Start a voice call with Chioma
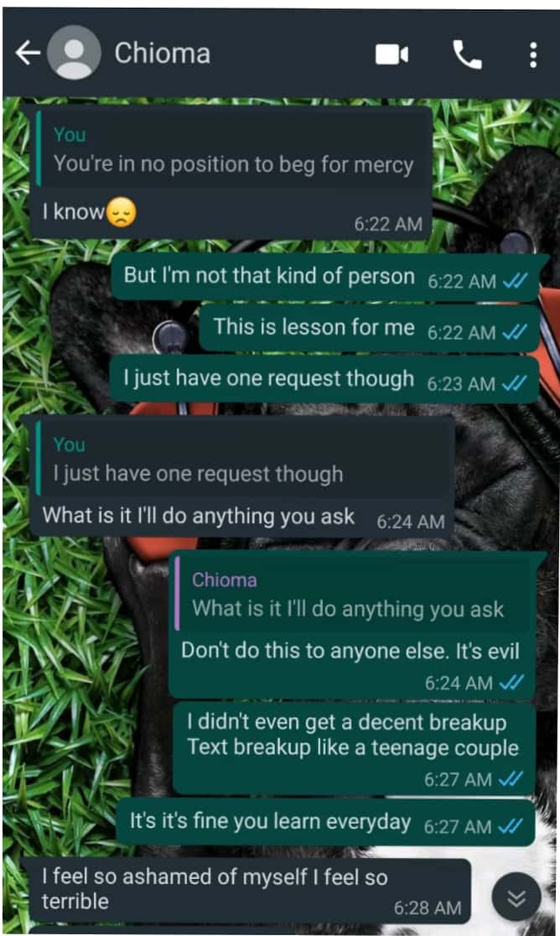This screenshot has width=560, height=936. click(x=467, y=55)
